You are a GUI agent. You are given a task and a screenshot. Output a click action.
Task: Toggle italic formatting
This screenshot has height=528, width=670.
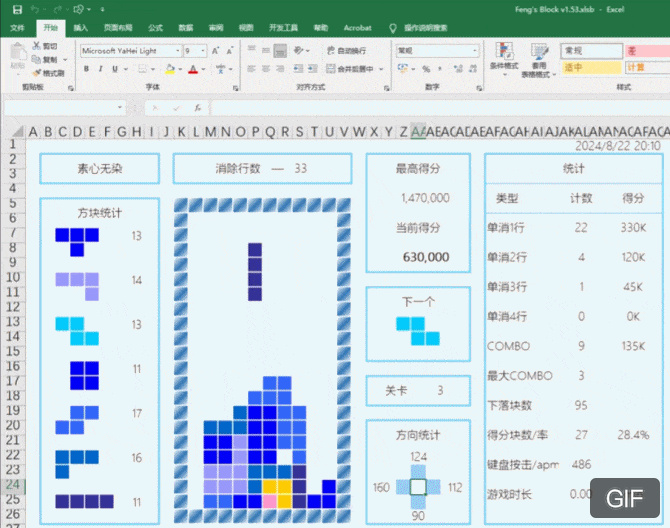tap(100, 68)
